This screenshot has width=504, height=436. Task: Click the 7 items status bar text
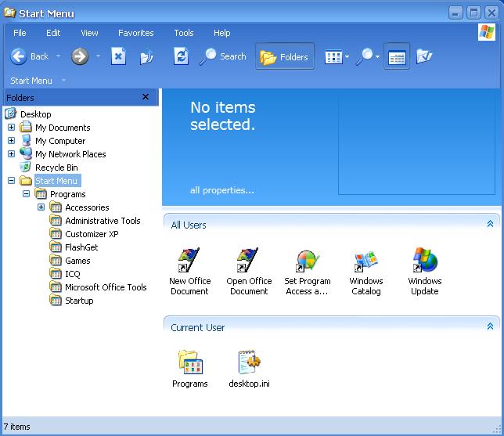tap(16, 427)
